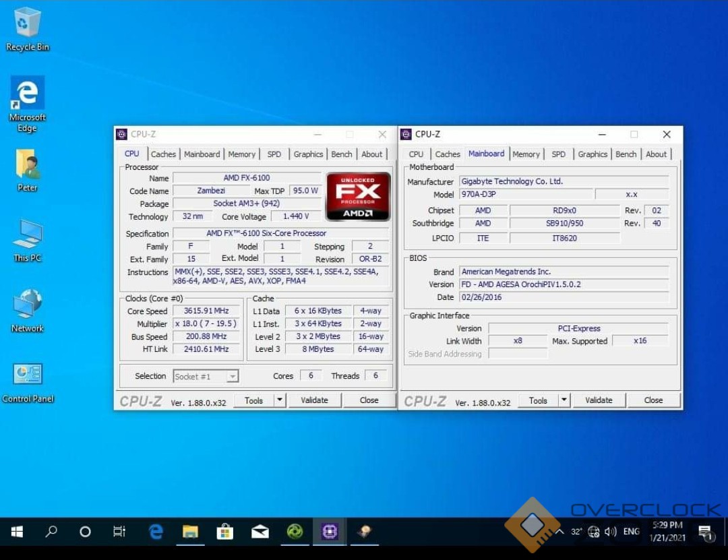This screenshot has width=728, height=560.
Task: Open Microsoft Store from the taskbar
Action: coord(225,532)
